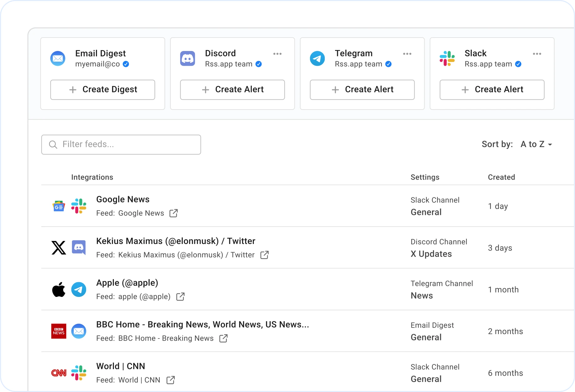
Task: Open the Sort by A to Z dropdown
Action: (x=537, y=144)
